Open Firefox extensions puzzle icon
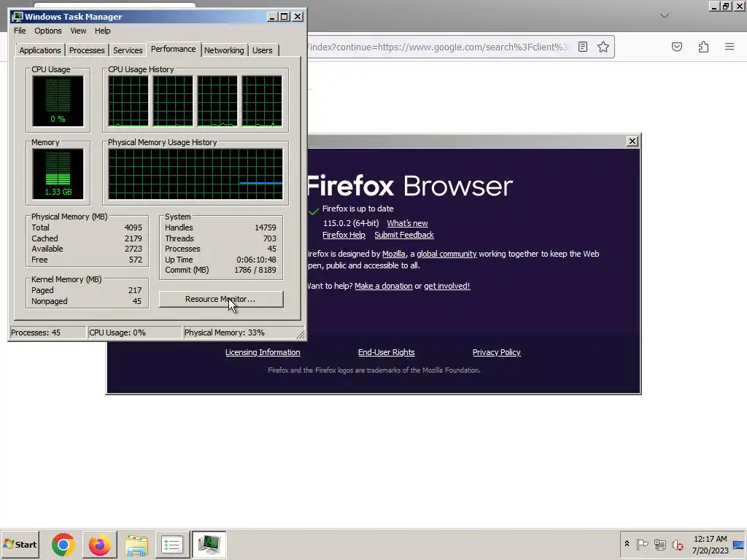 pos(703,47)
